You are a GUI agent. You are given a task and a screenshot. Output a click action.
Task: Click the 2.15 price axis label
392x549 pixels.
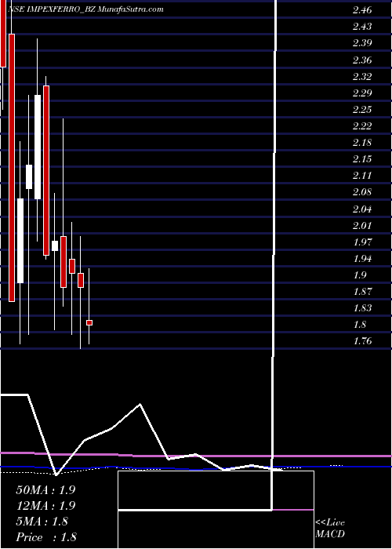coord(362,159)
